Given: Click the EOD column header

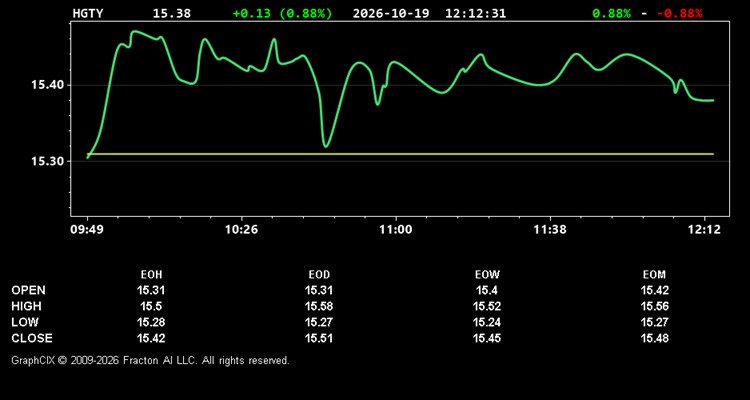Looking at the screenshot, I should tap(319, 275).
